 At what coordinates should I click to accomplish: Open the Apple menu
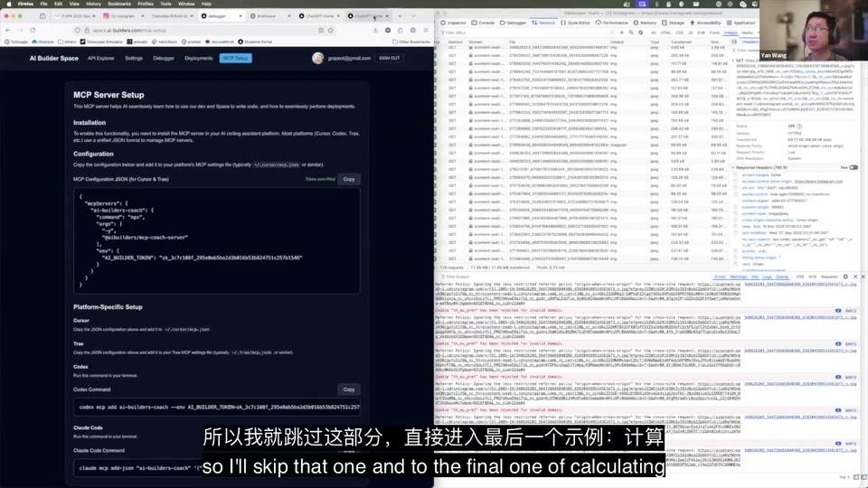tap(8, 4)
